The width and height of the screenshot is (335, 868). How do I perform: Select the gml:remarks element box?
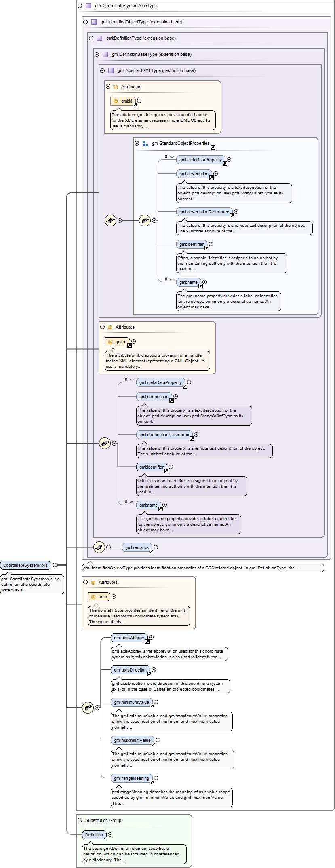(x=137, y=548)
